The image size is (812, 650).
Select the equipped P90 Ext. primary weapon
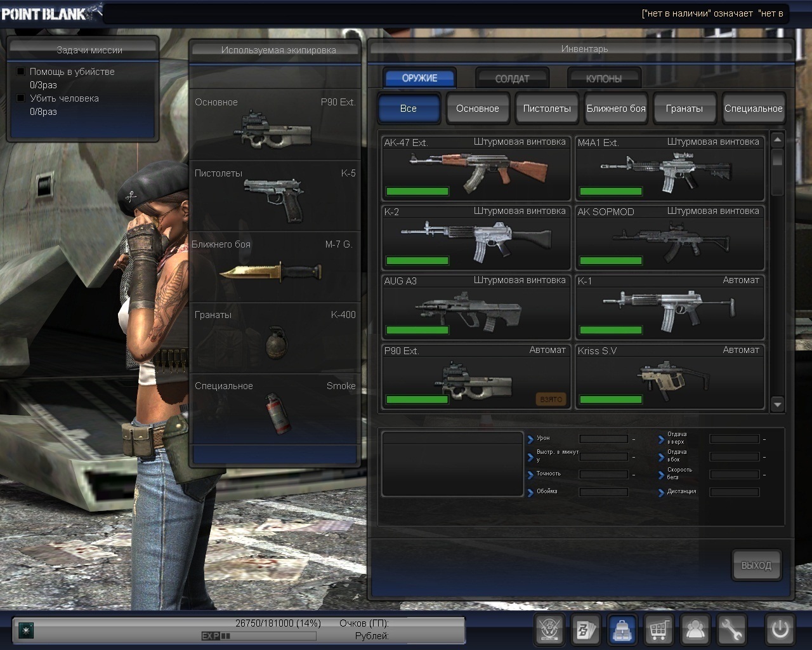[275, 124]
